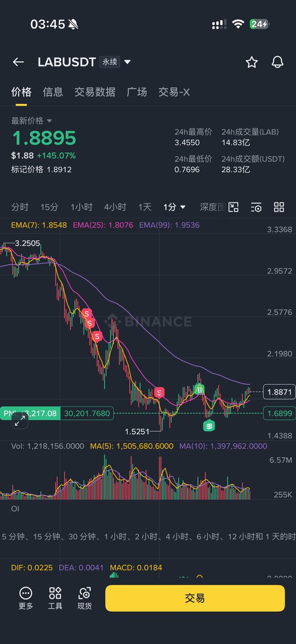
Task: Click the OI indicator label
Action: click(x=15, y=508)
